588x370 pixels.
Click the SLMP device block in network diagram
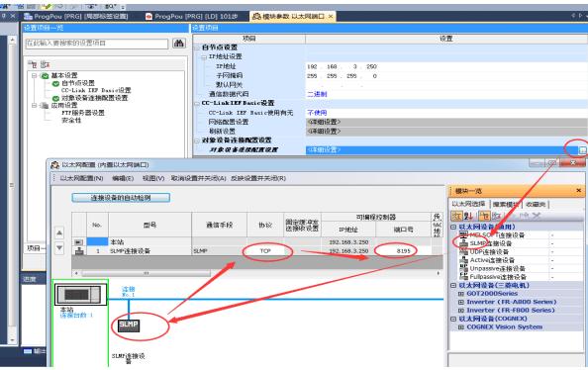pyautogui.click(x=129, y=325)
